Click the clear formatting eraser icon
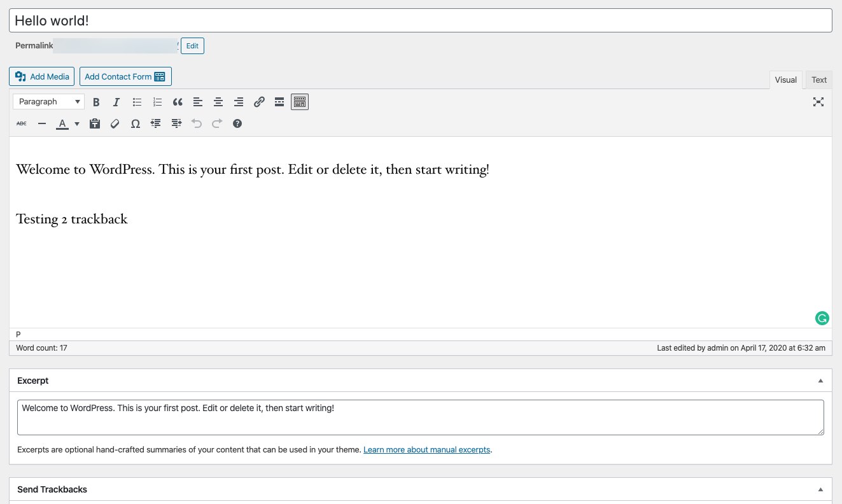This screenshot has height=504, width=842. click(115, 123)
